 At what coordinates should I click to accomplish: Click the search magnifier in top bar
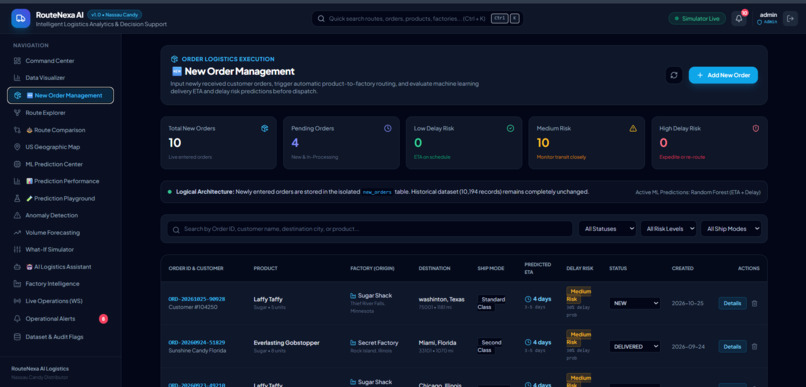point(321,19)
